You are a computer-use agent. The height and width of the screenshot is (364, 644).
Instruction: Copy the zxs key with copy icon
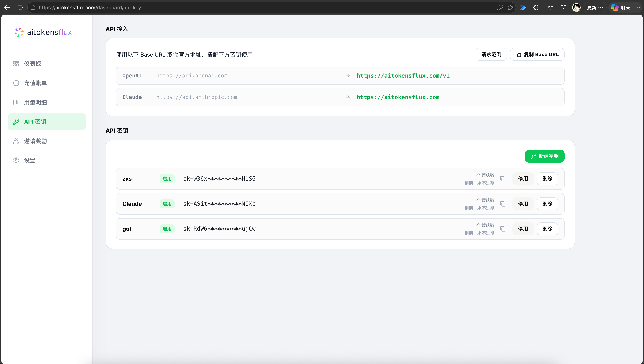502,179
